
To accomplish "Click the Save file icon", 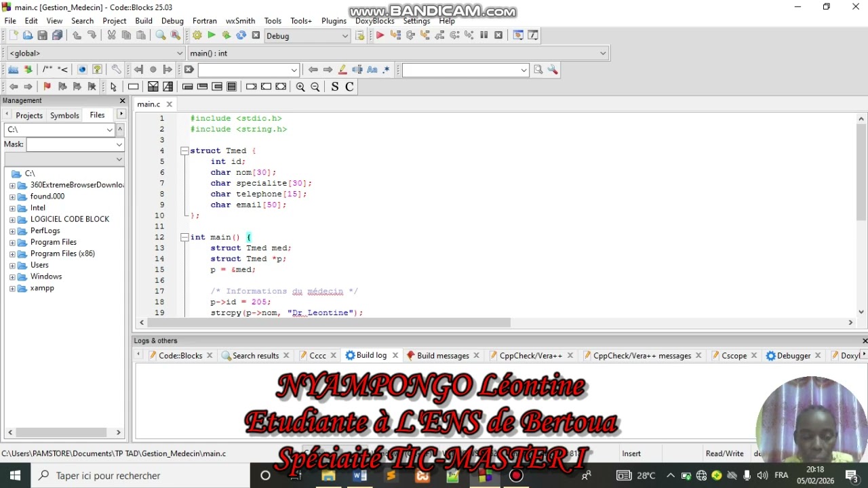I will [42, 35].
